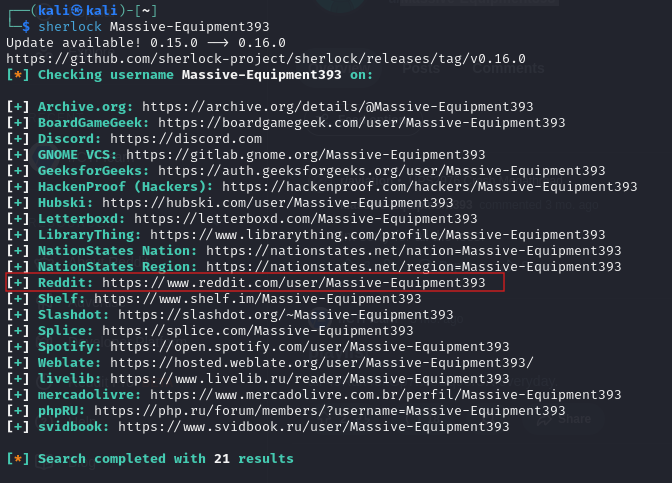Open the NationStates Region URL
672x483 pixels.
[x=414, y=267]
